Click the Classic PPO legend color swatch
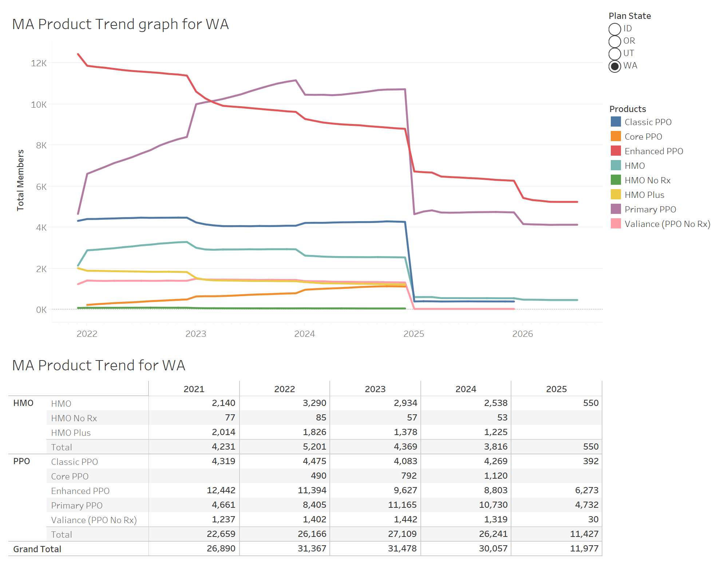This screenshot has width=728, height=582. click(x=616, y=122)
